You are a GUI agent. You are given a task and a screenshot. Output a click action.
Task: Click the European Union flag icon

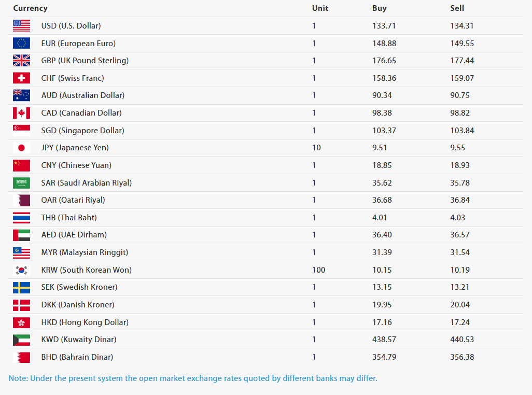pyautogui.click(x=21, y=44)
